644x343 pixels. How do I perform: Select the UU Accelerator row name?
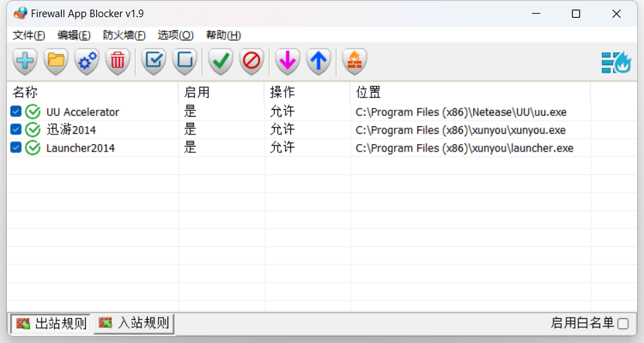[82, 112]
